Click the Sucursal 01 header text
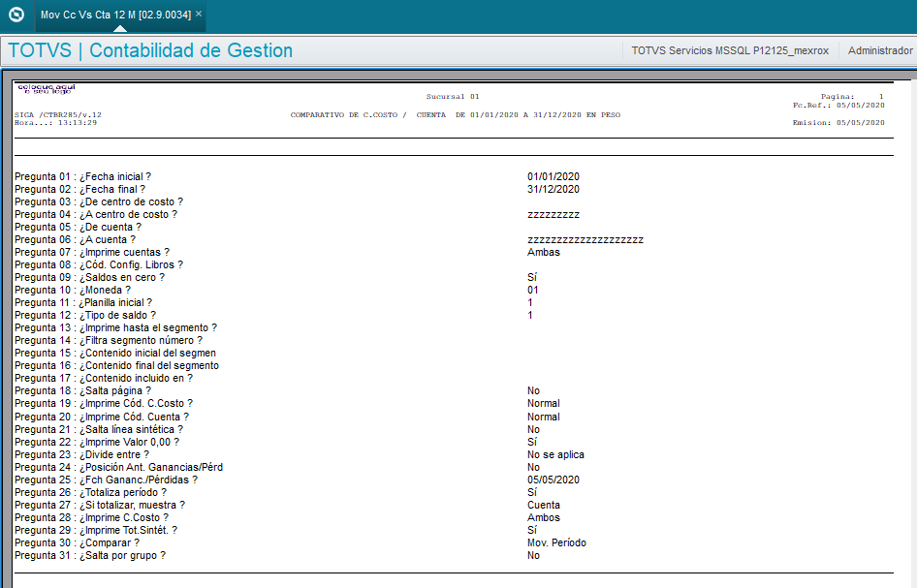Image resolution: width=917 pixels, height=588 pixels. point(452,97)
